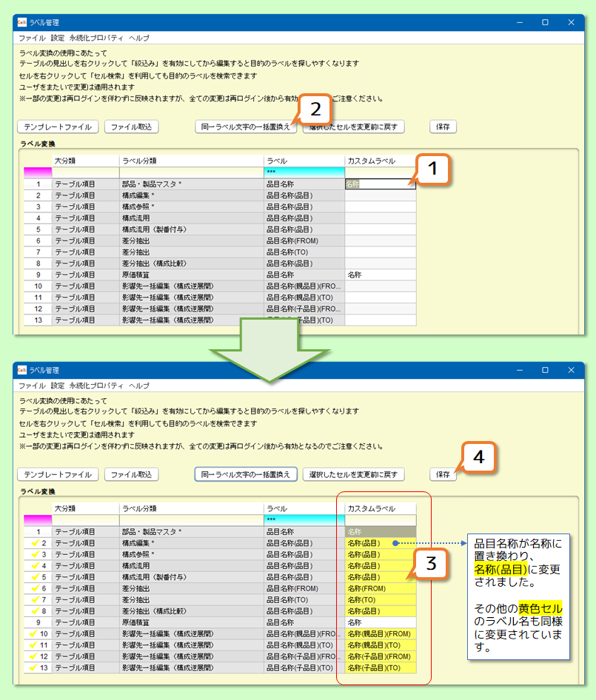Click cyan *** filter cell in upper window
596x700 pixels.
(304, 172)
